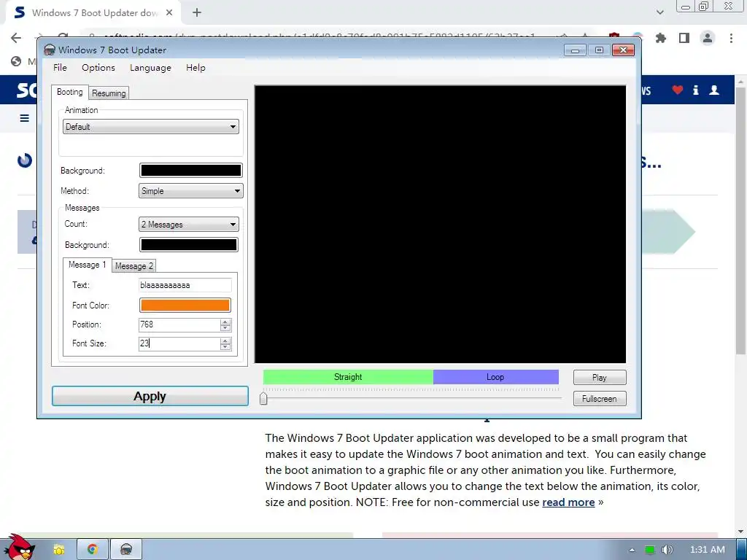Viewport: 747px width, 560px height.
Task: Pick the boot Background color swatch
Action: tap(190, 171)
